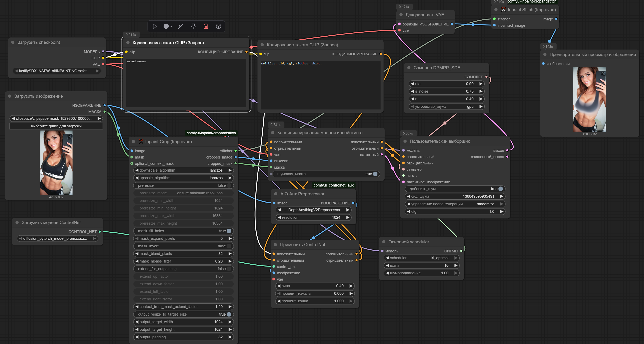Open the node color picker dropdown
644x344 pixels.
[x=168, y=26]
